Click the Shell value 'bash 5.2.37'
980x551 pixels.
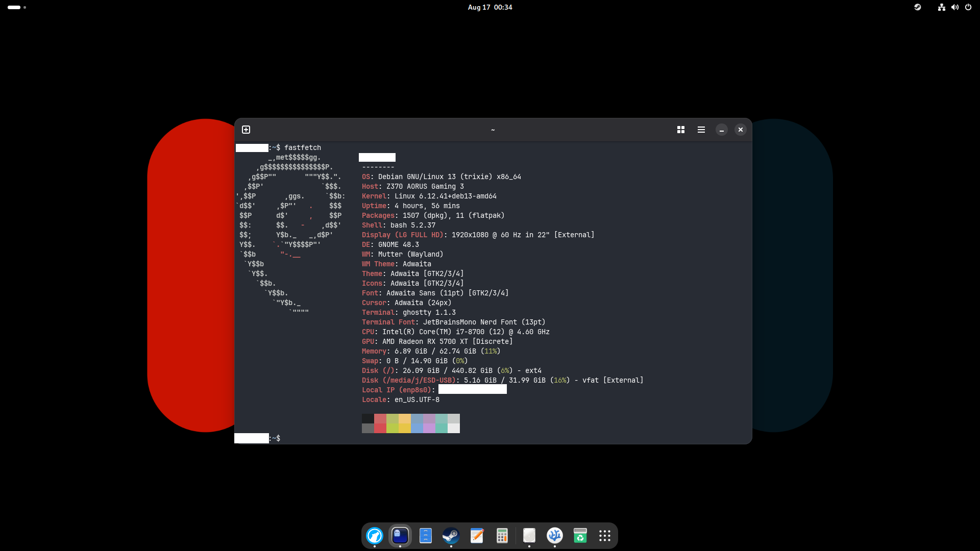[413, 225]
